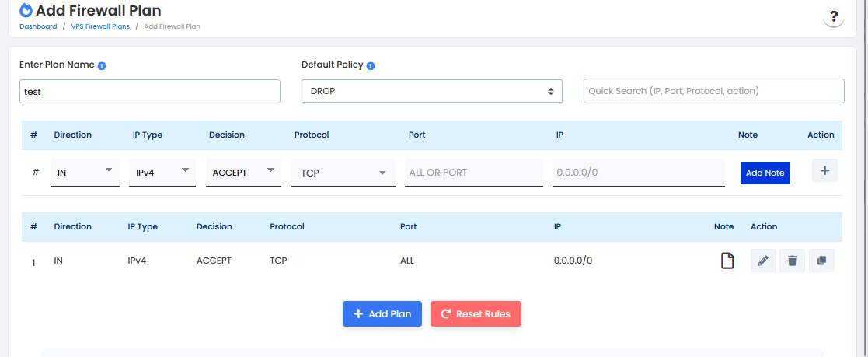Go to the Dashboard breadcrumb link
Screen dimensions: 868x357
38,26
